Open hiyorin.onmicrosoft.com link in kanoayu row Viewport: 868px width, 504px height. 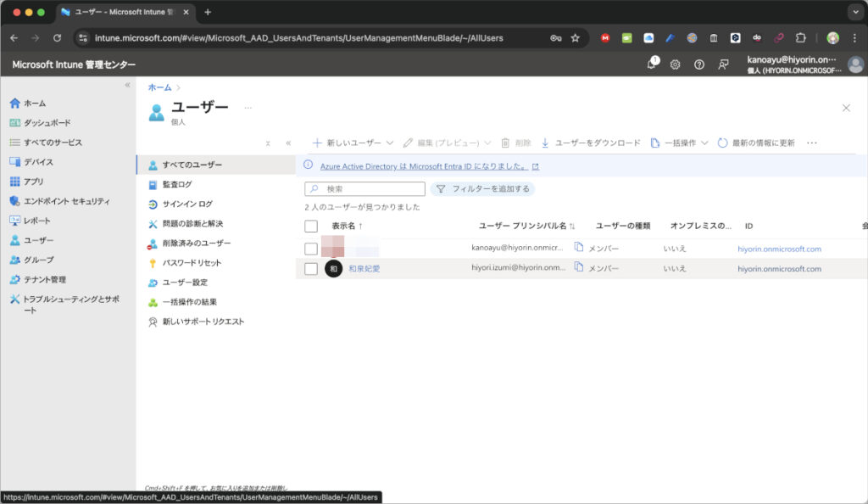click(x=780, y=249)
